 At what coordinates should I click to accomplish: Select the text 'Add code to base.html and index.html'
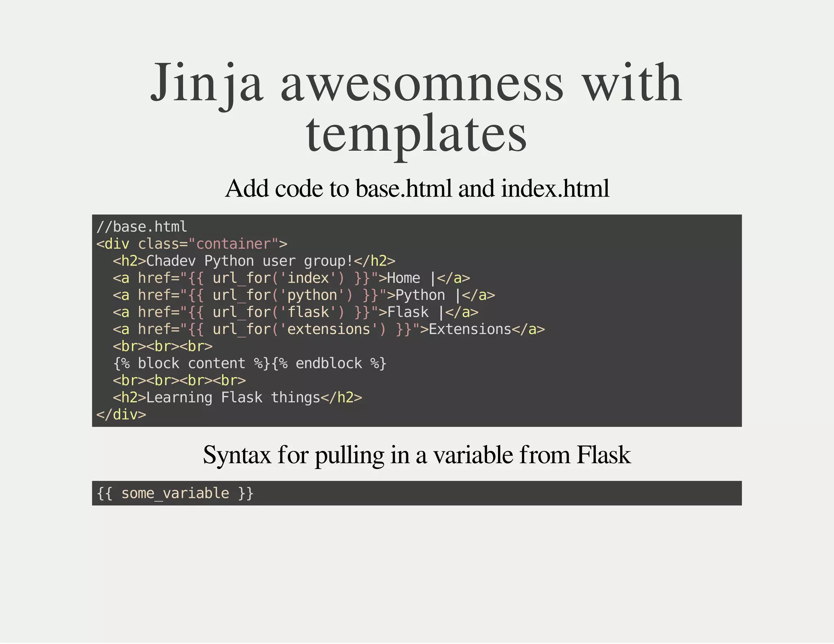coord(417,188)
